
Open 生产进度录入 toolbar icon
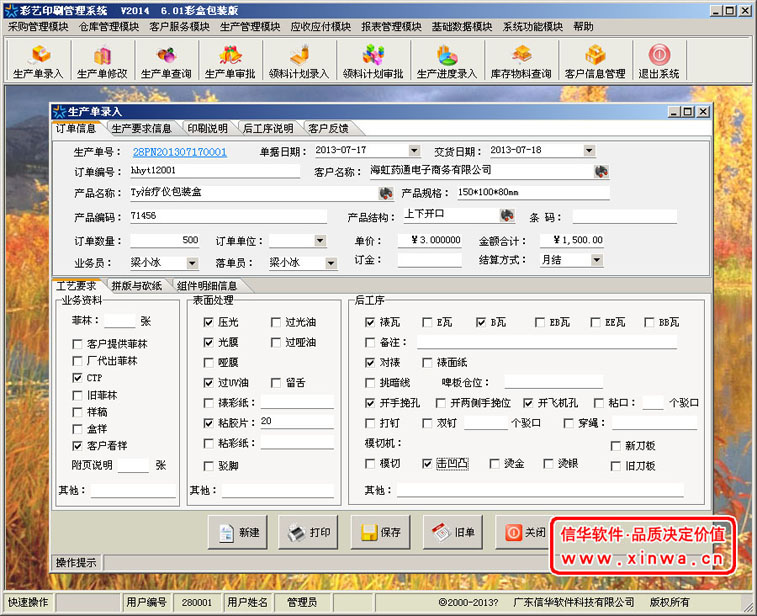click(x=447, y=61)
